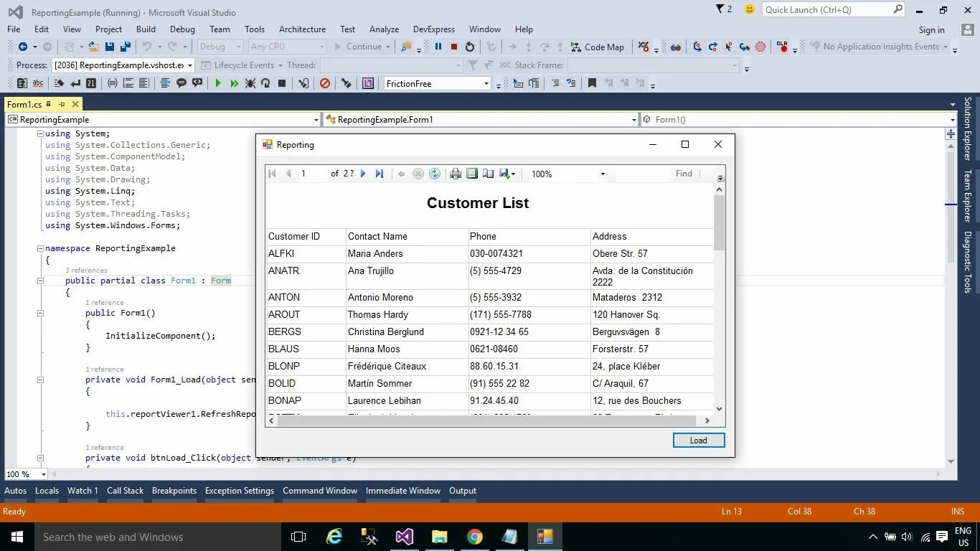The width and height of the screenshot is (980, 551).
Task: Toggle the pin on the Form1.cs tab
Action: (x=62, y=104)
